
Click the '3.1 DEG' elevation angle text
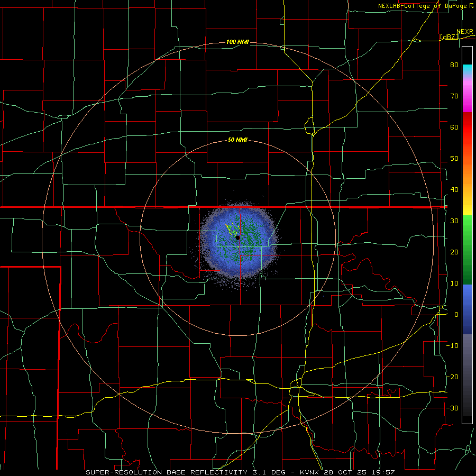click(x=270, y=472)
